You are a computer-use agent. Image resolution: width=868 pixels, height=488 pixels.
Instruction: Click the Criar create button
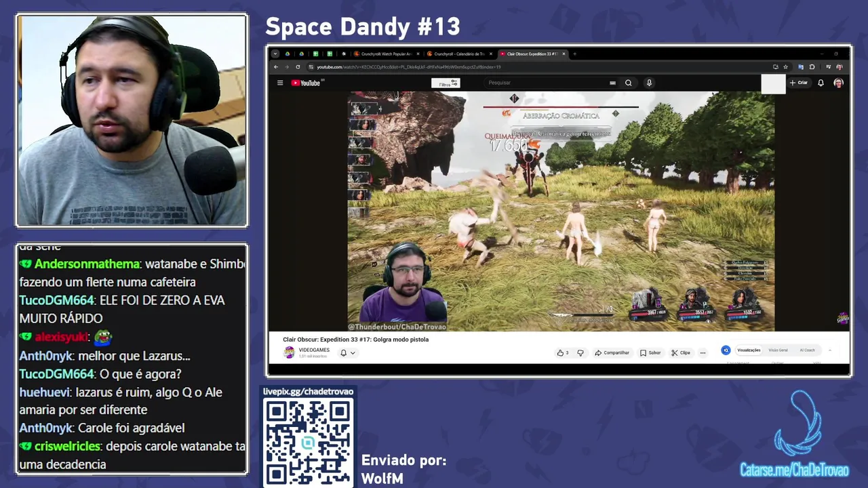pos(799,83)
